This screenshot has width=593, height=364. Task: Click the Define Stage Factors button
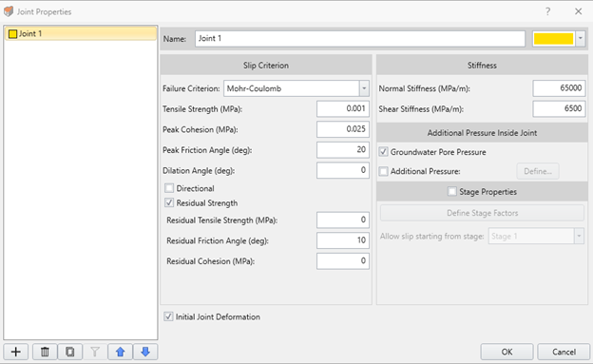pyautogui.click(x=482, y=213)
